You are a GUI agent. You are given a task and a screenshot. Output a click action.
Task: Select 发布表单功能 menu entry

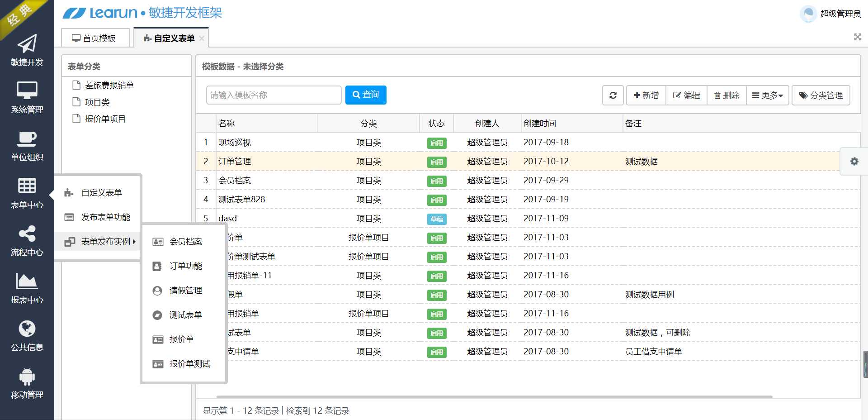(105, 217)
